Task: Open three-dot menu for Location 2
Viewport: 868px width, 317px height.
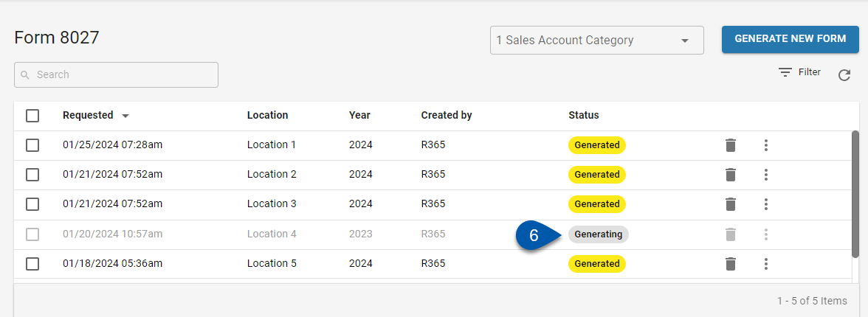Action: coord(766,175)
